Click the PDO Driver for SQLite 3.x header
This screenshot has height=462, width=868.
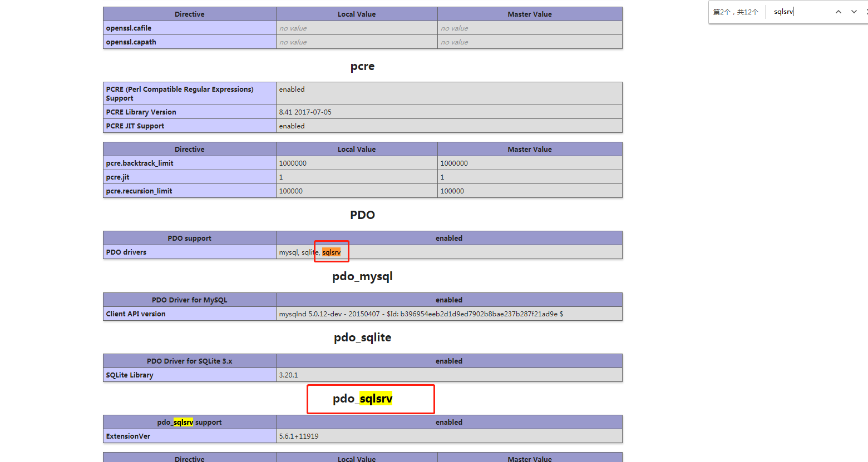190,361
